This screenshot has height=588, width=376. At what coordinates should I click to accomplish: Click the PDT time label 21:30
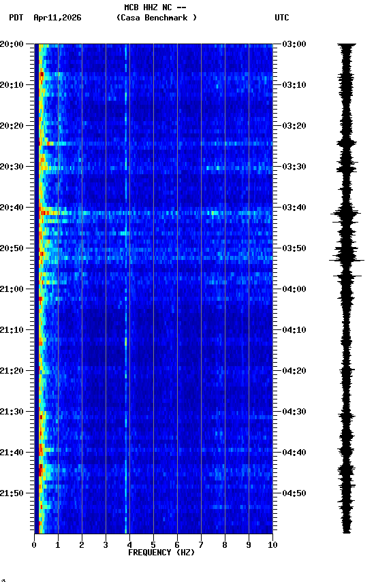(12, 412)
